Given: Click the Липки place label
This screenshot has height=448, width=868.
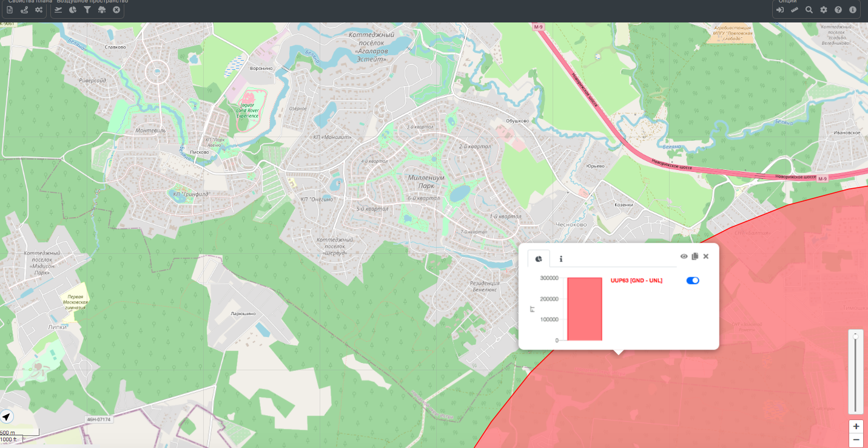Looking at the screenshot, I should [x=58, y=326].
